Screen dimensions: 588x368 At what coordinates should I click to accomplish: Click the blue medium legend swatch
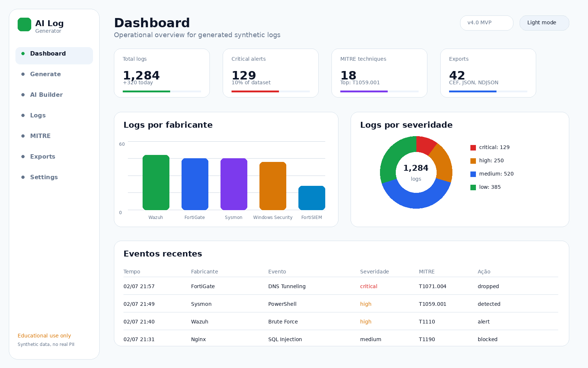click(473, 174)
